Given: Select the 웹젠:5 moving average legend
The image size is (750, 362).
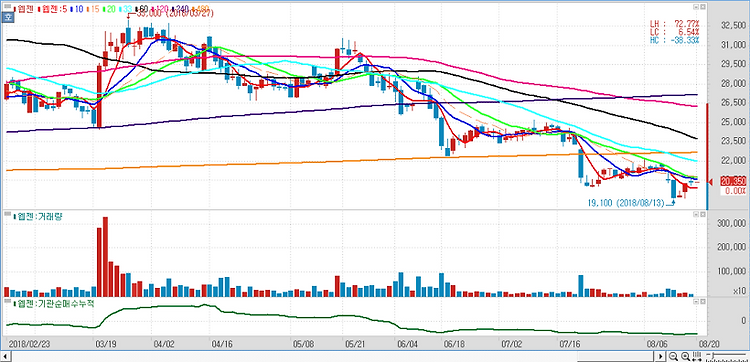Looking at the screenshot, I should point(52,9).
